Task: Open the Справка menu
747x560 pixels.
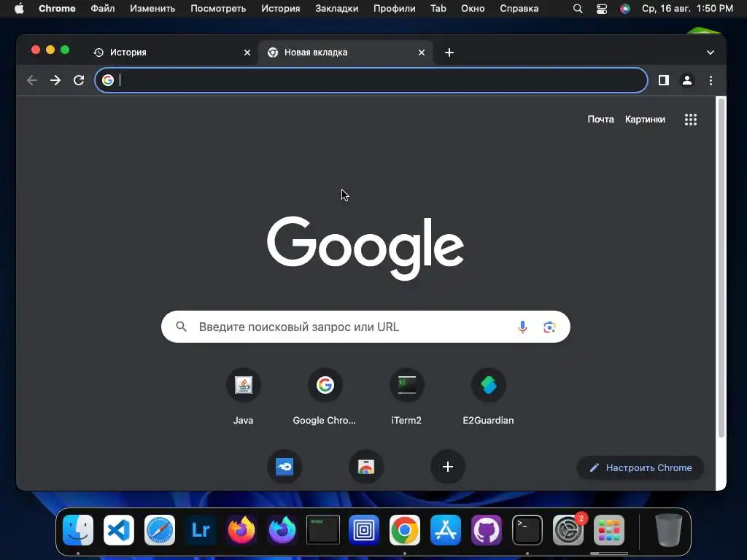Action: [519, 9]
